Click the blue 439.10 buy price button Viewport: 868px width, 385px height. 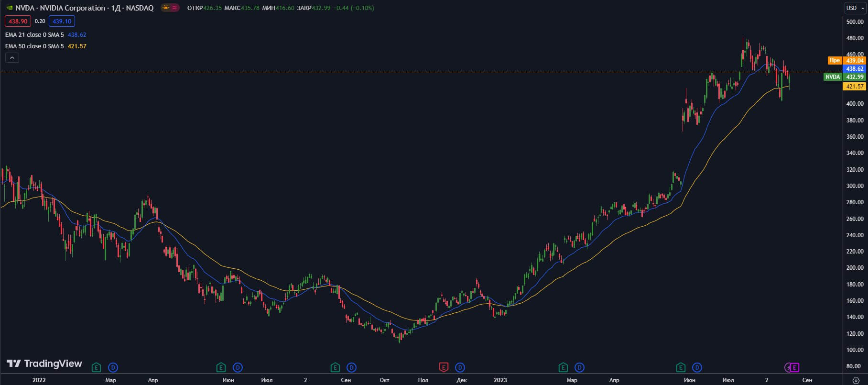click(x=62, y=21)
